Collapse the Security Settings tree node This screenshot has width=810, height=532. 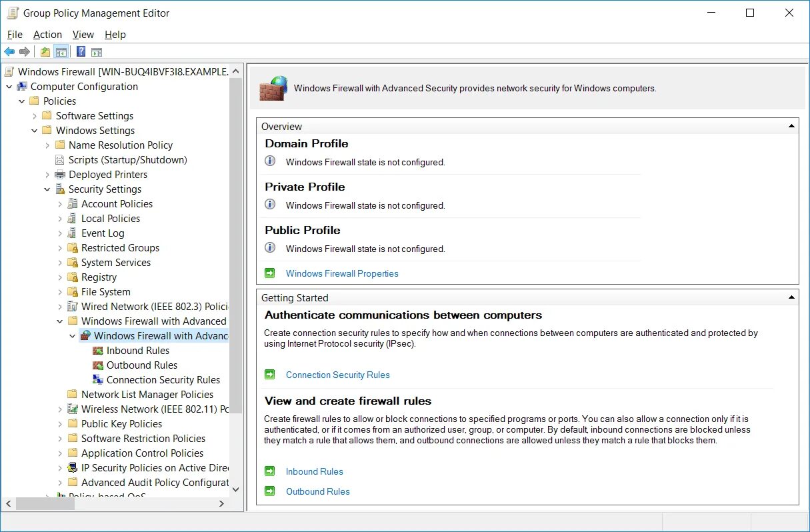tap(47, 189)
